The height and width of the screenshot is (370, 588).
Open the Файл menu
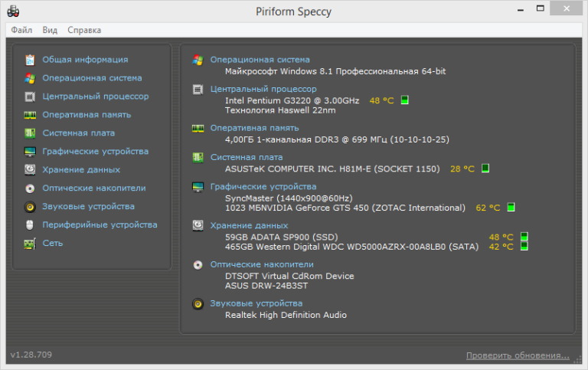tap(21, 30)
